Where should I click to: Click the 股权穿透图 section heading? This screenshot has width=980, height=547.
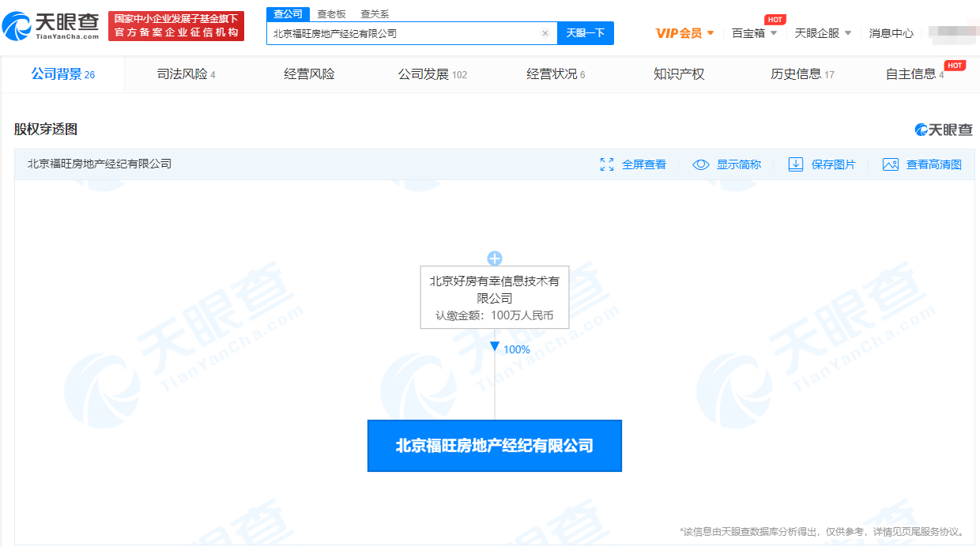[x=46, y=129]
